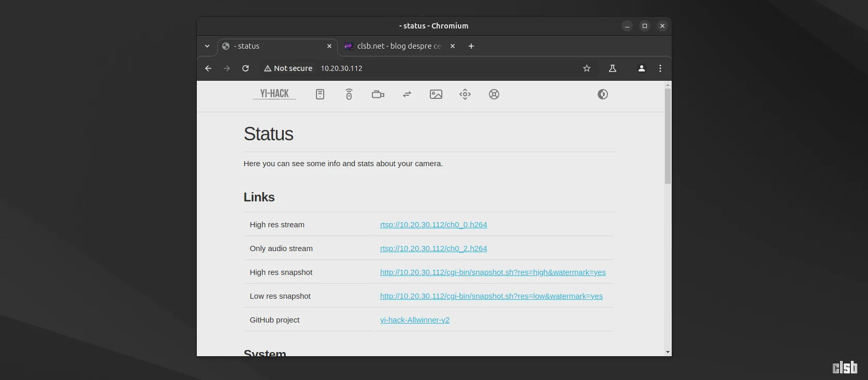Maximize the Chromium window
Viewport: 868px width, 380px height.
645,26
